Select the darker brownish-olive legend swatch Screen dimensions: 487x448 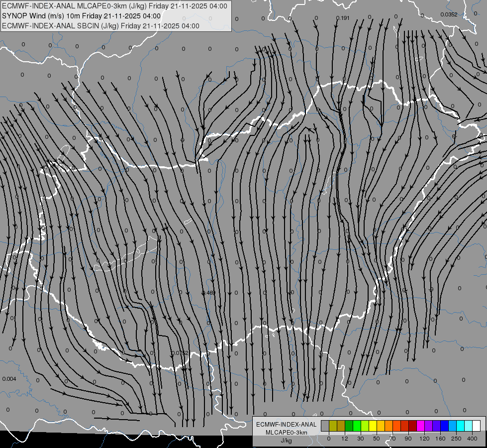341,426
